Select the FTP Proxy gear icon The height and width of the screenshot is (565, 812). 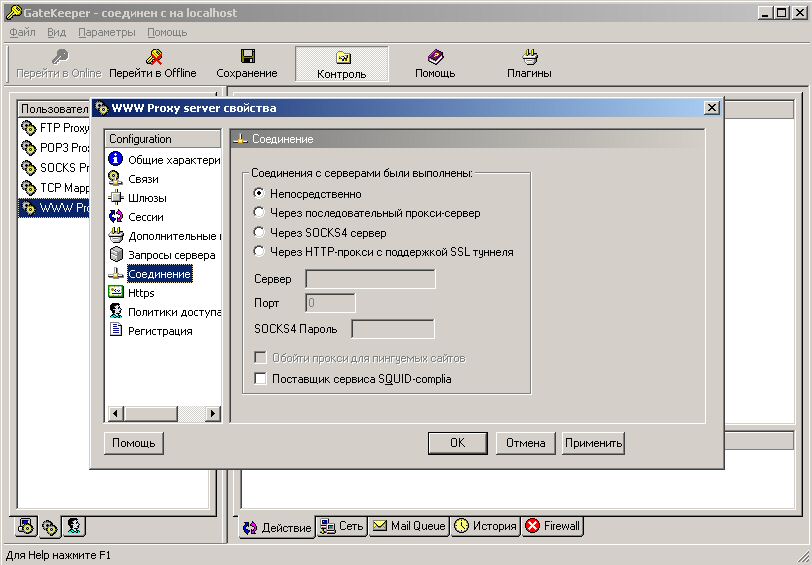[28, 127]
